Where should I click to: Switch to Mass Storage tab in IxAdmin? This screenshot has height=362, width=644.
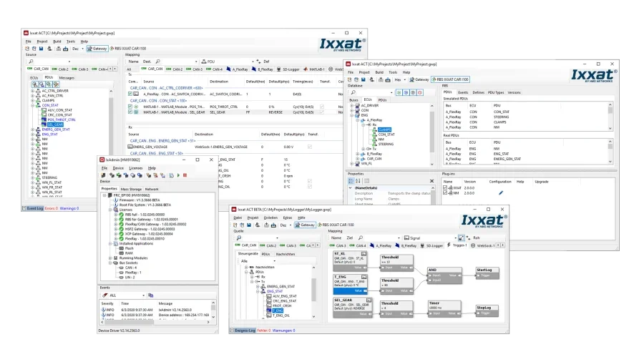[131, 189]
